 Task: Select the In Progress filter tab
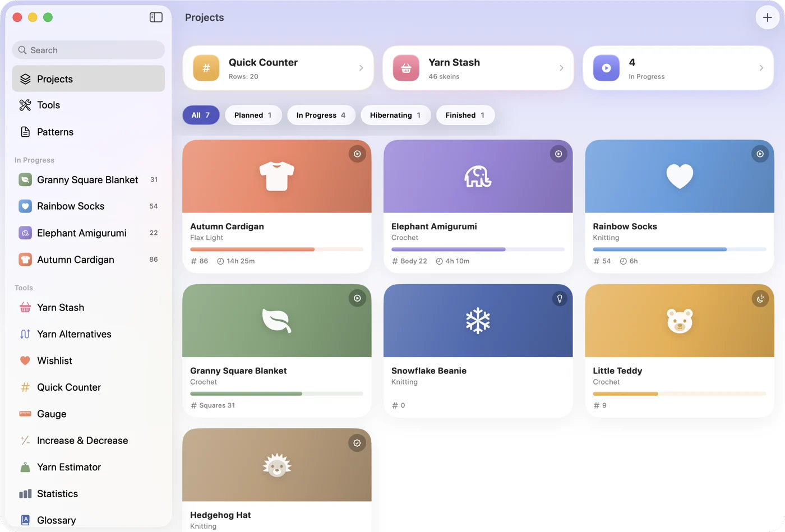(x=321, y=115)
